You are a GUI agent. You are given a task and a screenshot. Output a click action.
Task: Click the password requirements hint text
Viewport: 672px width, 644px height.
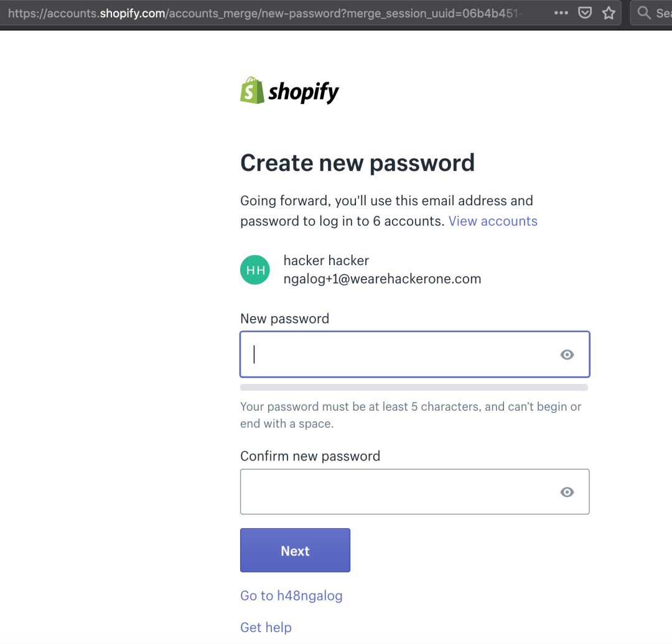(411, 415)
